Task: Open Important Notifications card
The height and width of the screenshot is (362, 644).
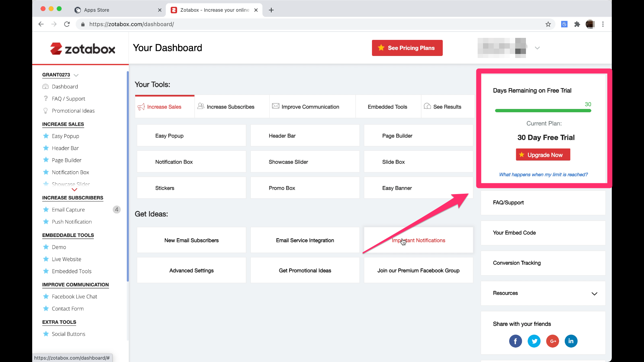Action: click(418, 240)
